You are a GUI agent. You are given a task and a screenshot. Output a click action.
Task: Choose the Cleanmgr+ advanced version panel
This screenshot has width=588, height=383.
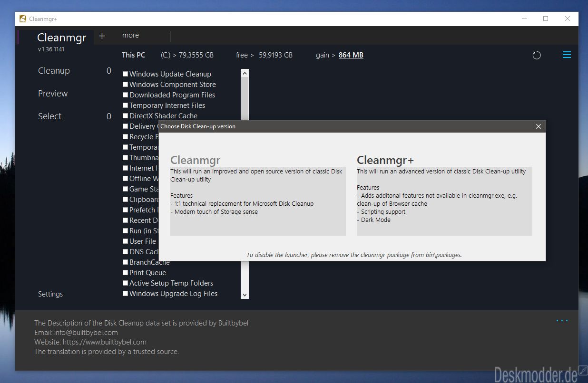click(x=444, y=194)
